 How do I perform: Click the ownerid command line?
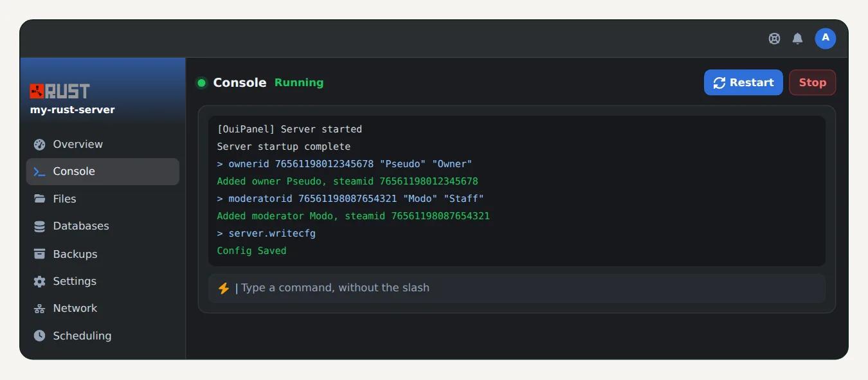coord(345,164)
